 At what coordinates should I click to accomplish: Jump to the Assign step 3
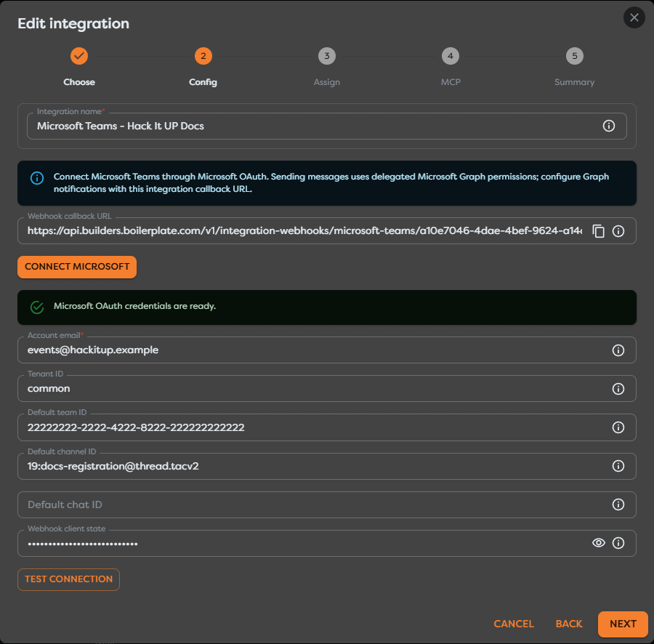pos(327,56)
